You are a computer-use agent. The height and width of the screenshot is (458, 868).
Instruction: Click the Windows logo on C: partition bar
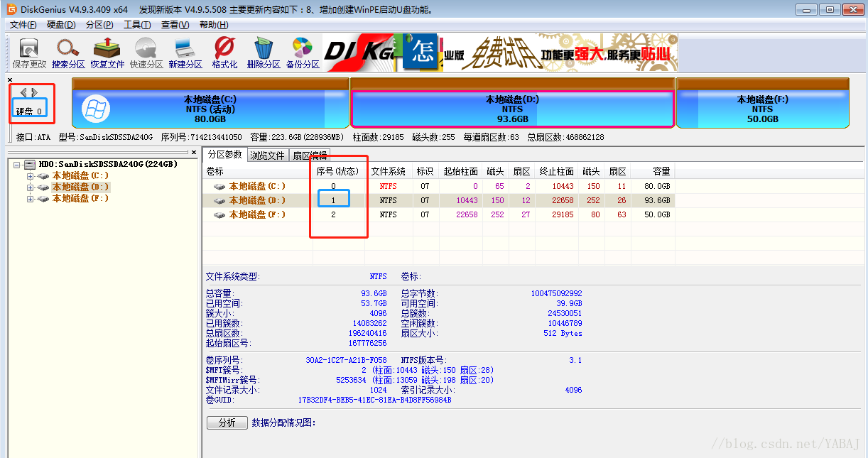[95, 109]
